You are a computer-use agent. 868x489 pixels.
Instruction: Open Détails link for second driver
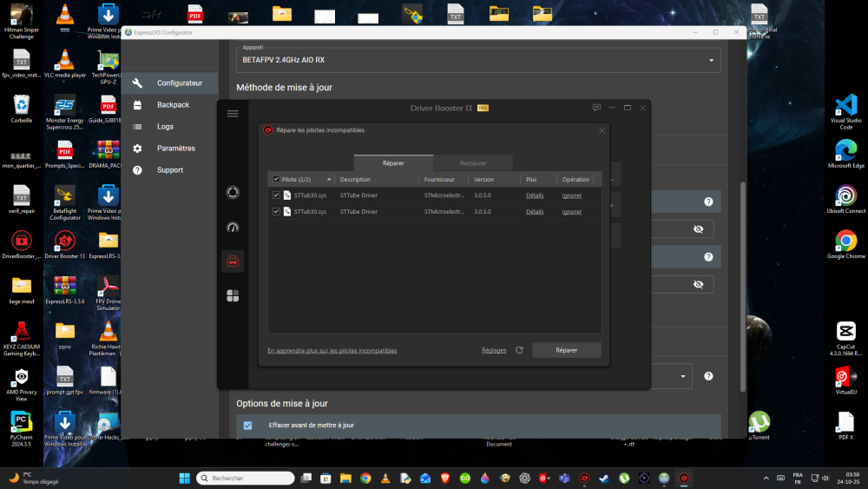[x=535, y=211]
